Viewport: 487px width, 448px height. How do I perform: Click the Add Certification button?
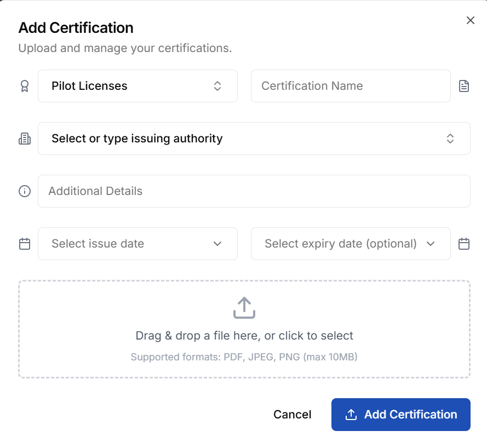[x=400, y=415]
